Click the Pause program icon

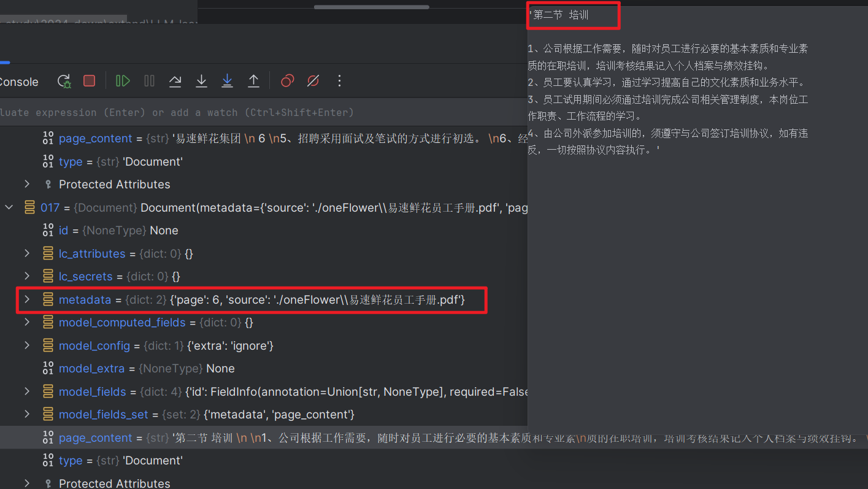(x=149, y=81)
